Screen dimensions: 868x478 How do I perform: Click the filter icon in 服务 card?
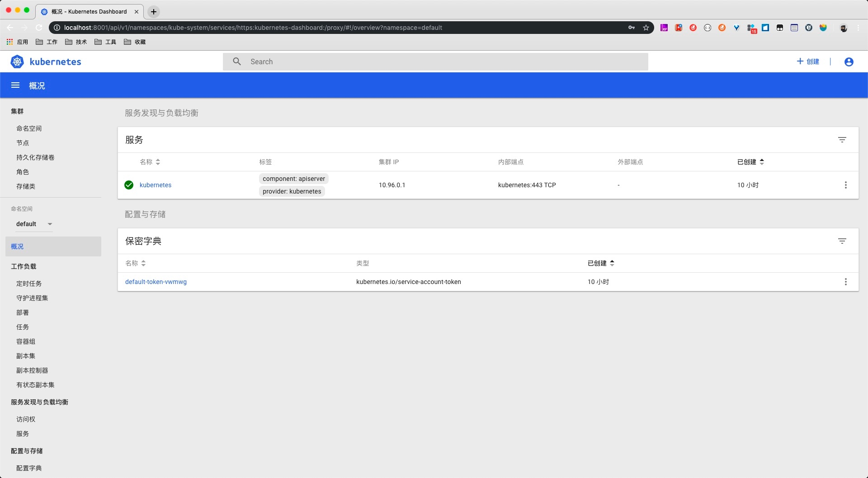point(842,140)
